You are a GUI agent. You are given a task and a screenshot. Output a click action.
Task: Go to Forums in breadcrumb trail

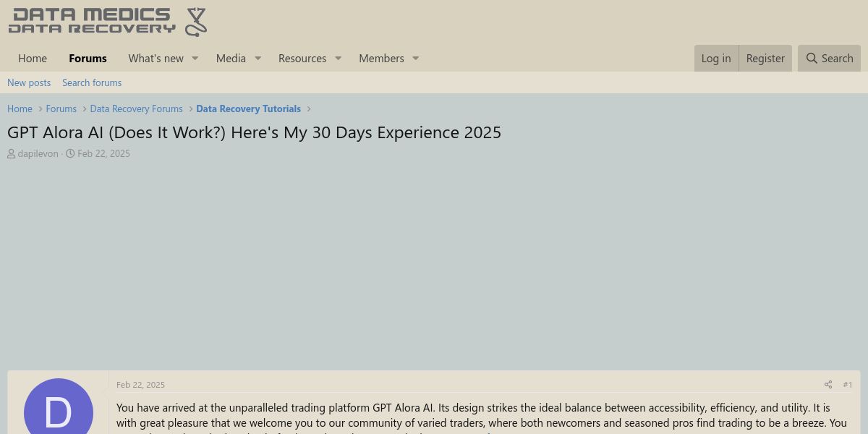point(61,109)
